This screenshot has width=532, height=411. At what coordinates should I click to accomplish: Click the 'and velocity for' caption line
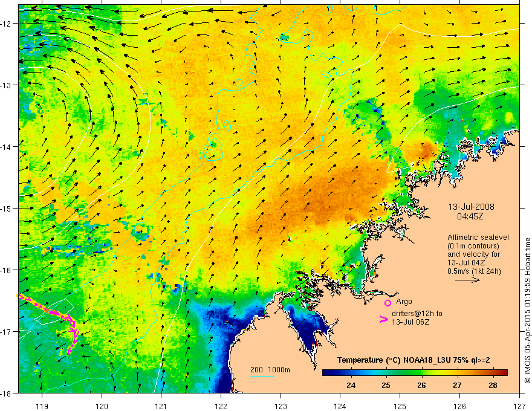[473, 254]
